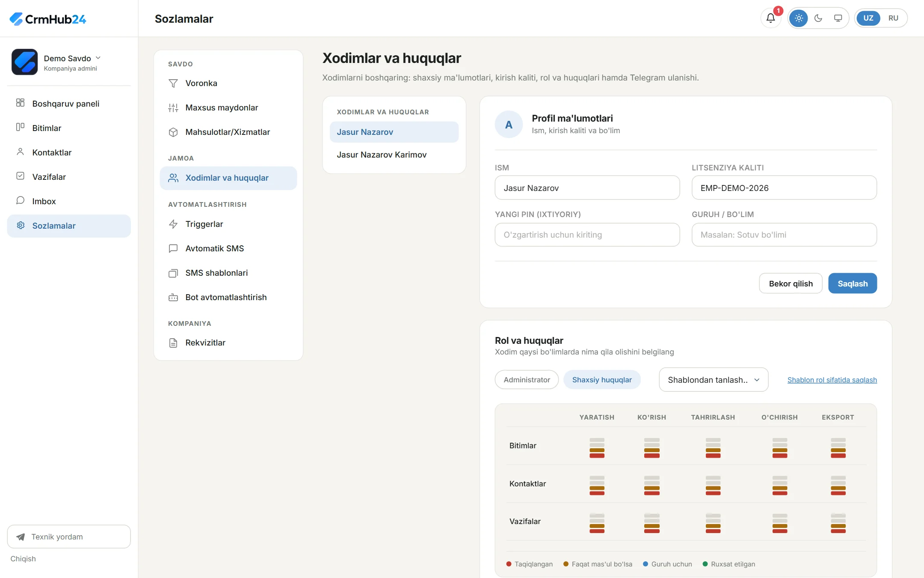
Task: Open the notifications bell
Action: 770,18
